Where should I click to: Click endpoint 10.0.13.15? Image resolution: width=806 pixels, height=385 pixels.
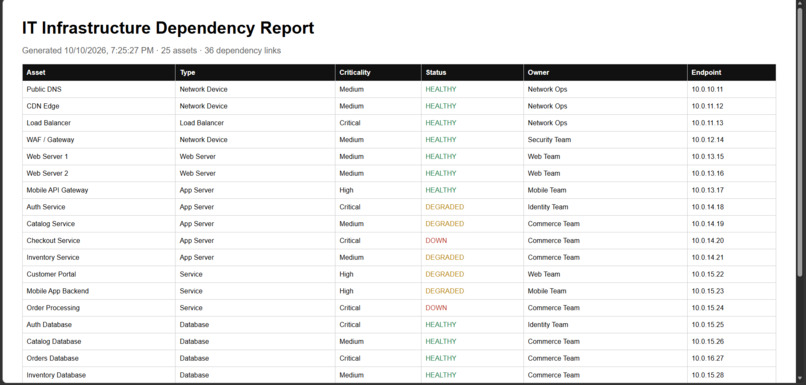coord(707,156)
